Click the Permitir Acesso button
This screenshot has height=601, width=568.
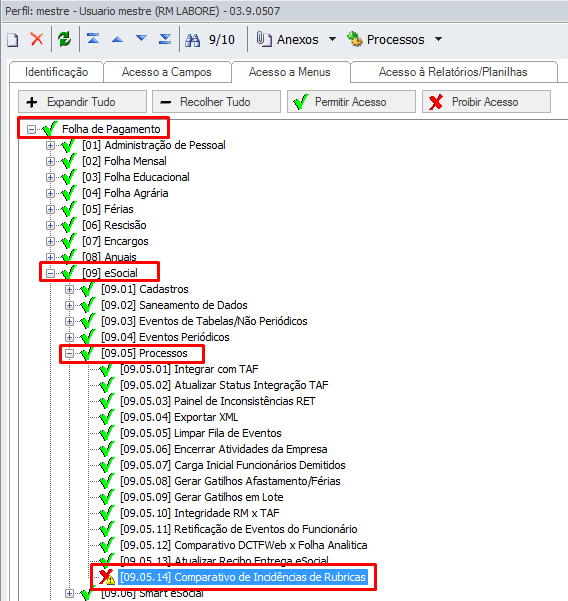coord(351,102)
